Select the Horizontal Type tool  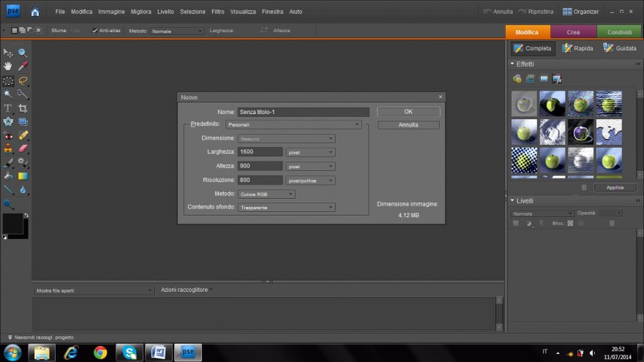(8, 108)
